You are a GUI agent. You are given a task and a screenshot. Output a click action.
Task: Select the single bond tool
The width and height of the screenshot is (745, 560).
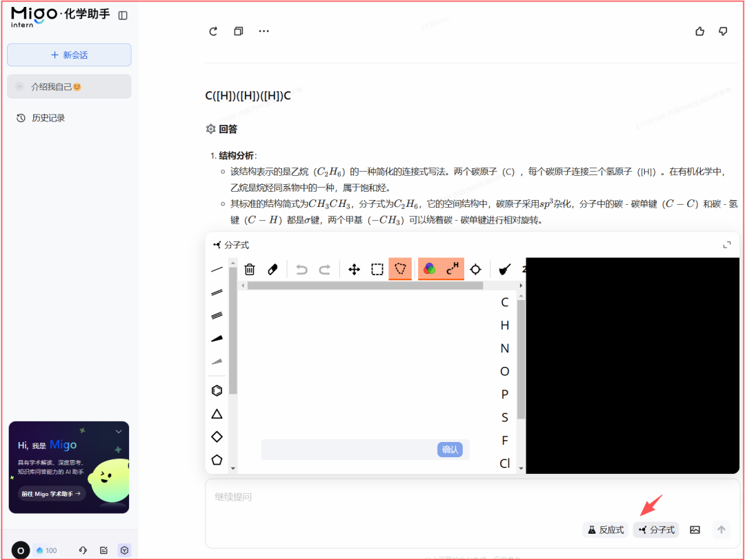[216, 269]
